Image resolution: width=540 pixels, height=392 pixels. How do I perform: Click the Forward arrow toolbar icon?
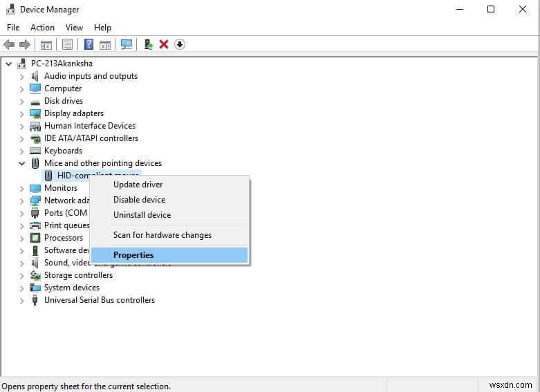pos(24,44)
